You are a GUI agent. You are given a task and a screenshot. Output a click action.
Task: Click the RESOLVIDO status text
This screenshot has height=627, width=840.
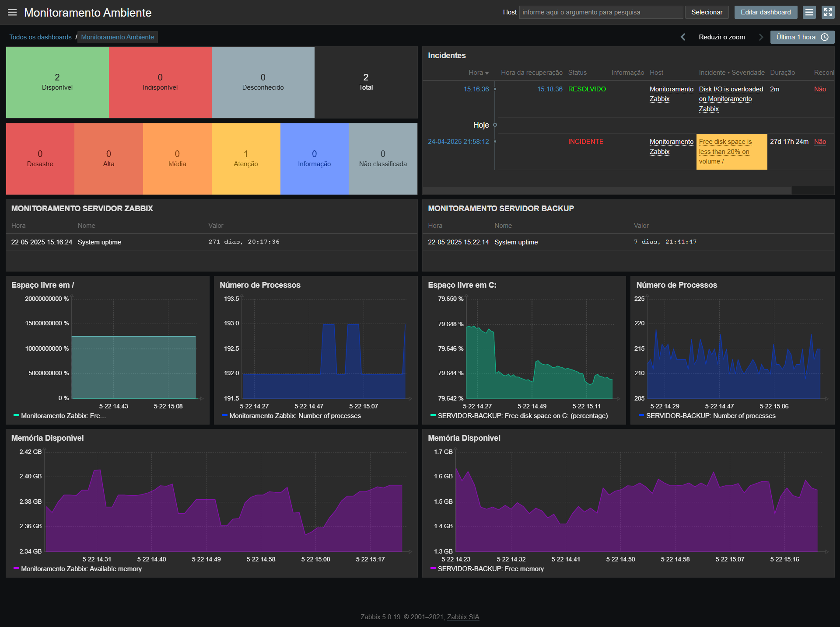(587, 89)
